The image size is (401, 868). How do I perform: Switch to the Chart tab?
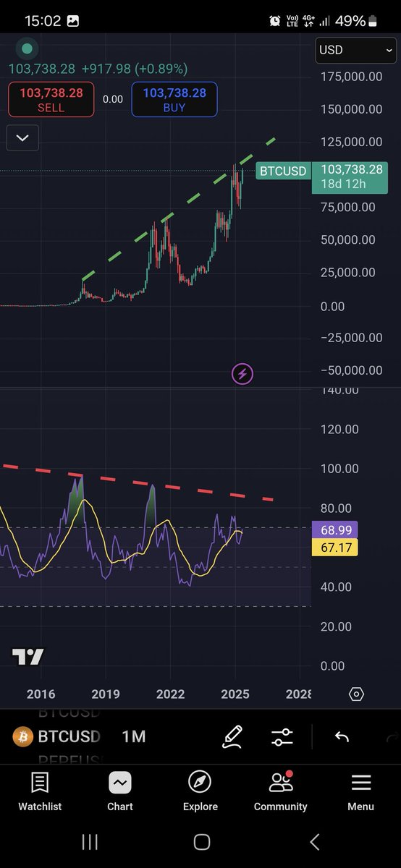(x=120, y=791)
